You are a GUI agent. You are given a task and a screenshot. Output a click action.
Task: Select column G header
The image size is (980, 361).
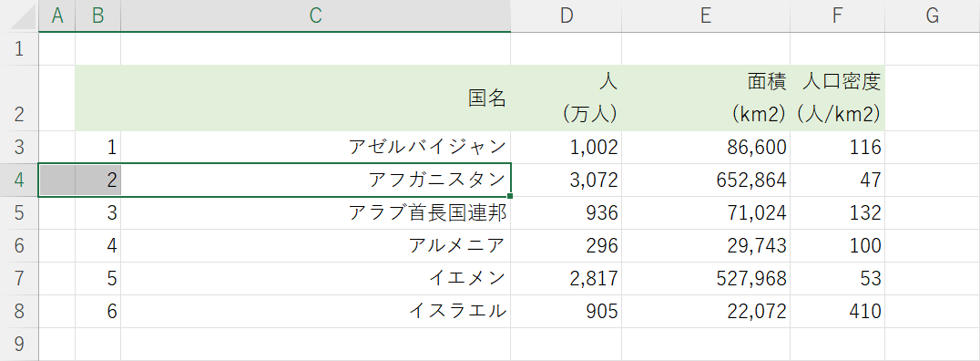pyautogui.click(x=932, y=16)
